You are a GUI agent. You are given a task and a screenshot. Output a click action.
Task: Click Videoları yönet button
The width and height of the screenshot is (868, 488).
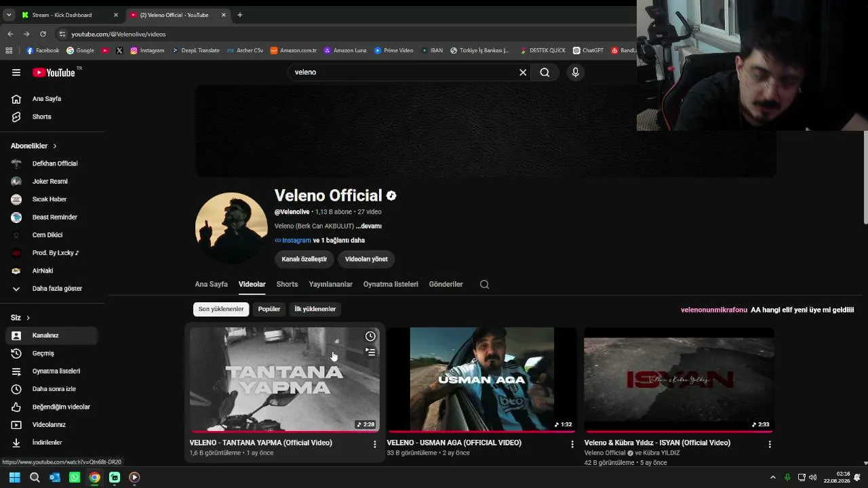click(366, 259)
